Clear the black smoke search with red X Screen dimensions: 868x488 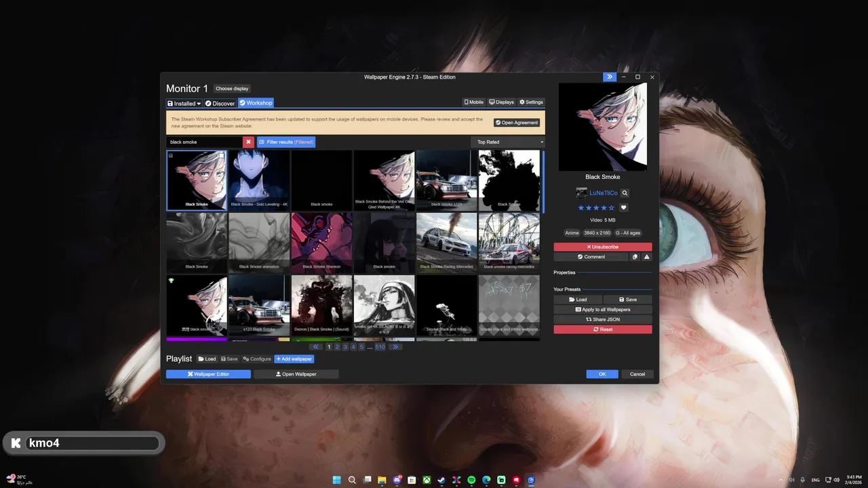(248, 142)
